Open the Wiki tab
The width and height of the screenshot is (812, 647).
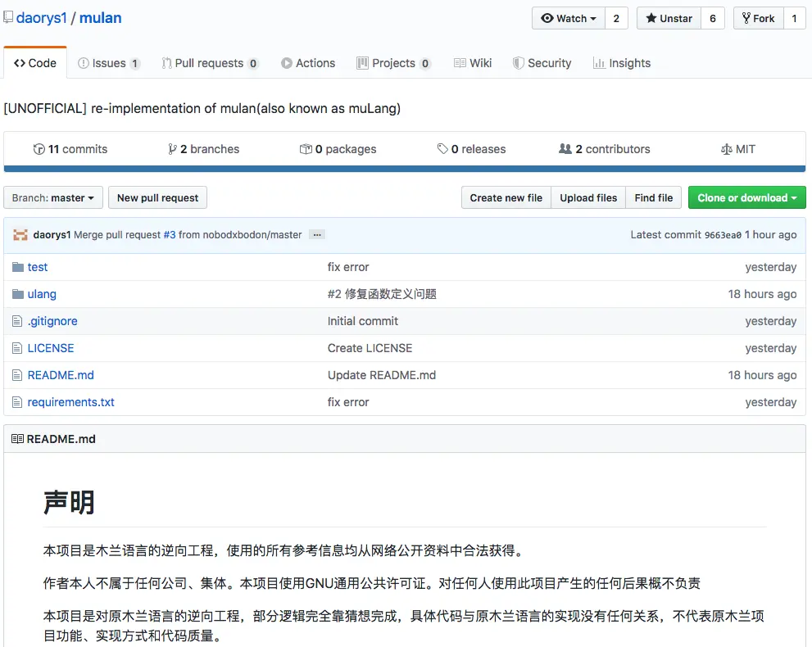[473, 63]
